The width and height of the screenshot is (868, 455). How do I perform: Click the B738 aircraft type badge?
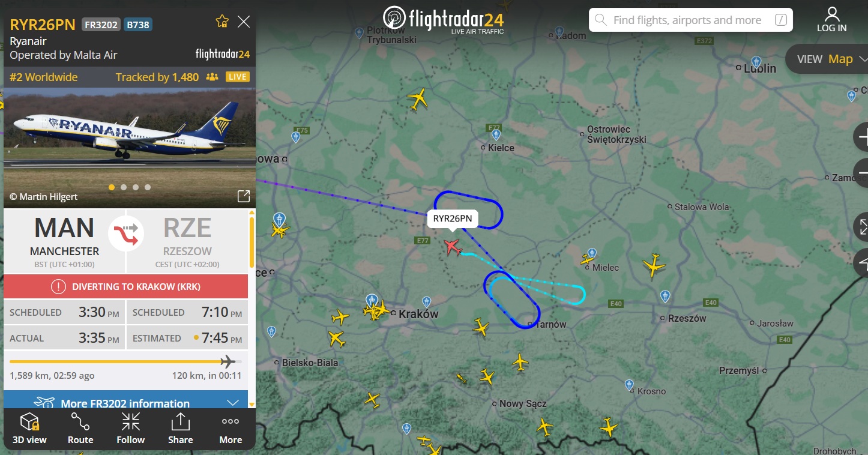click(138, 25)
